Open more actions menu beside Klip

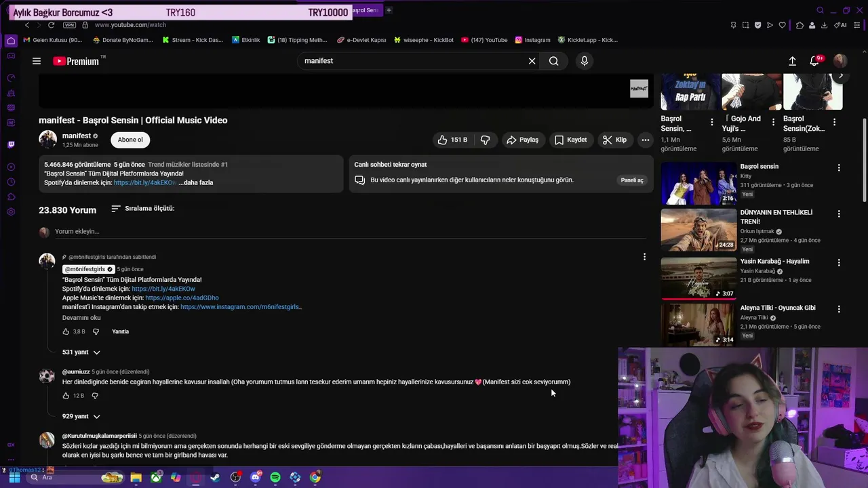coord(646,140)
